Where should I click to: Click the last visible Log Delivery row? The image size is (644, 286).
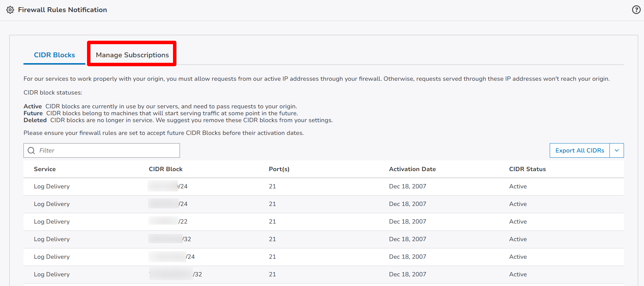pos(52,274)
